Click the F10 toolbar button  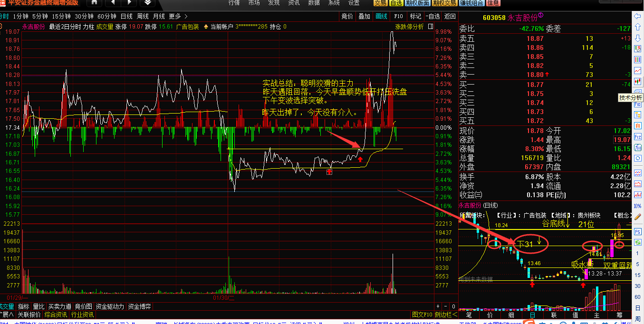coord(398,16)
